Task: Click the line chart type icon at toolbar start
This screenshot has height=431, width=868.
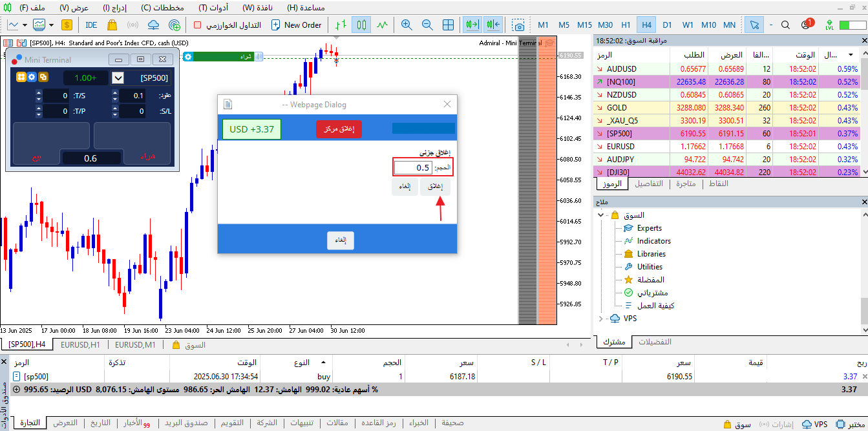Action: pos(14,25)
